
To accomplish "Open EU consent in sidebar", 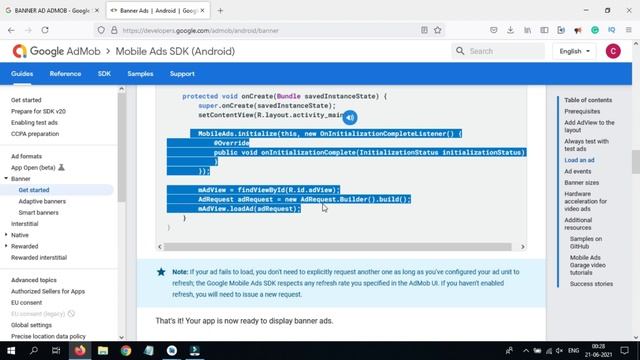I will click(x=27, y=302).
